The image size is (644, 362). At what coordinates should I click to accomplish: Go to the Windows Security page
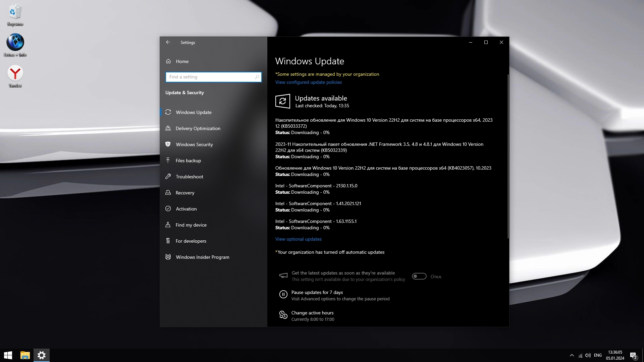pos(194,144)
